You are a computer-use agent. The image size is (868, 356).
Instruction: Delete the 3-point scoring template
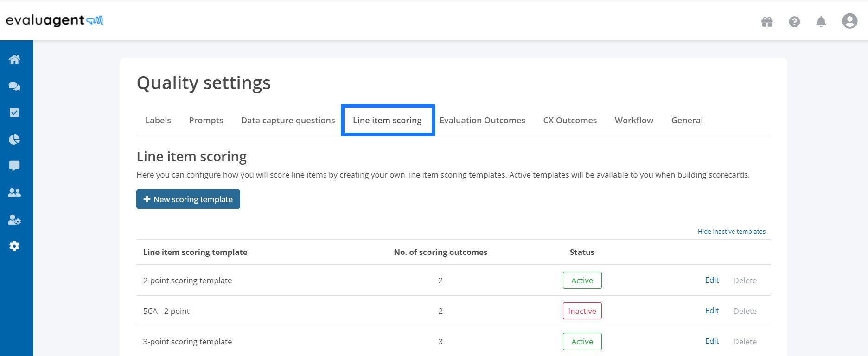coord(745,342)
